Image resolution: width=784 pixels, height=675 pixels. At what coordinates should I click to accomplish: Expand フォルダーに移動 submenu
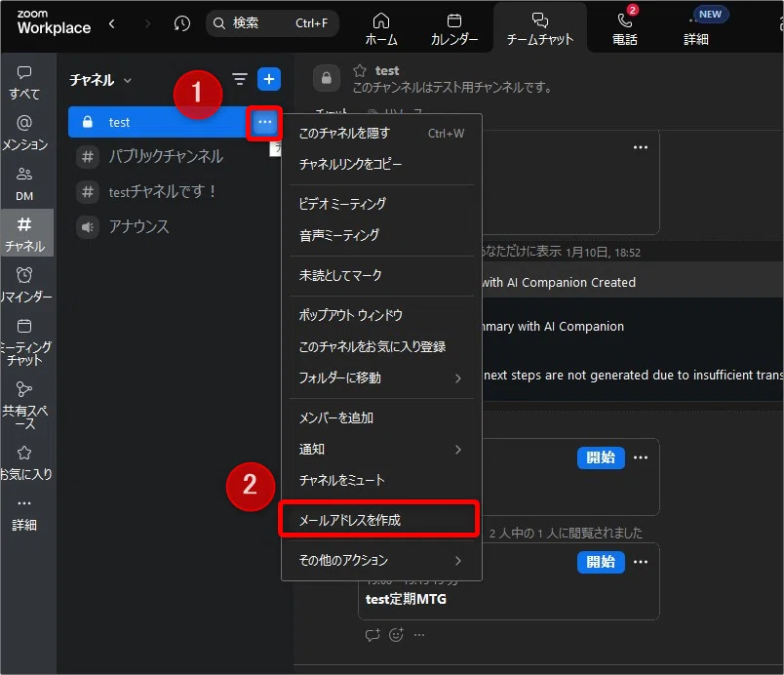(381, 378)
